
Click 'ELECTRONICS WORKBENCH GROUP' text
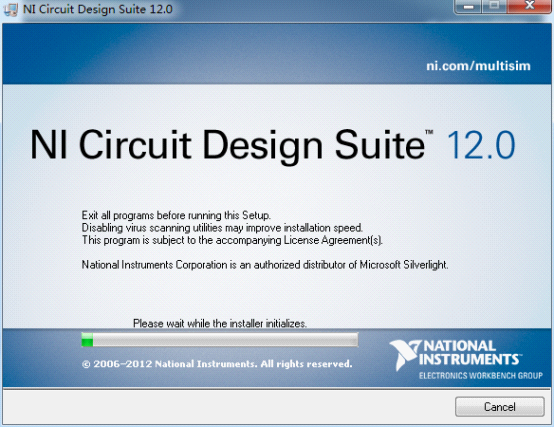(x=481, y=375)
